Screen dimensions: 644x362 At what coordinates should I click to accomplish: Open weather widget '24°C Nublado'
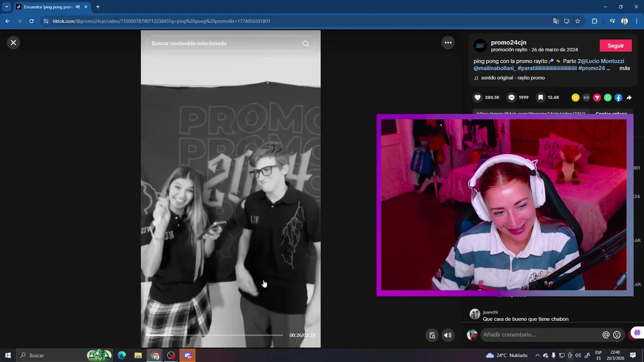pyautogui.click(x=507, y=355)
